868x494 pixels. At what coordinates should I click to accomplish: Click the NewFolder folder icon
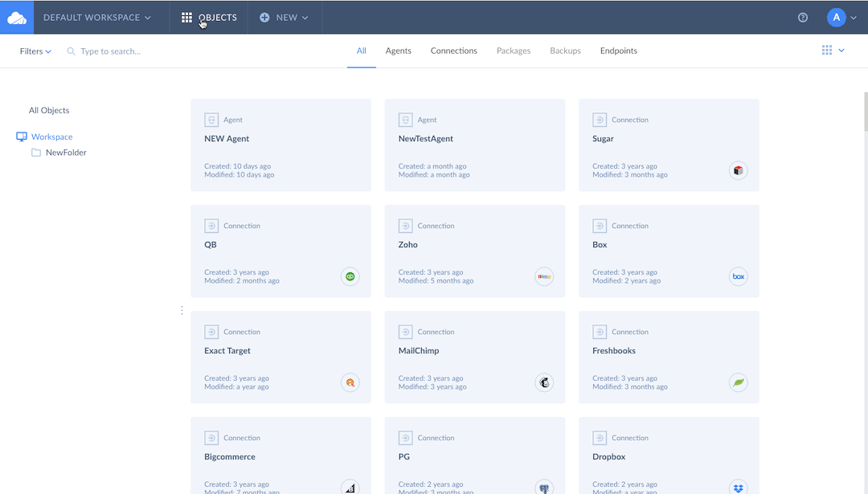coord(36,152)
